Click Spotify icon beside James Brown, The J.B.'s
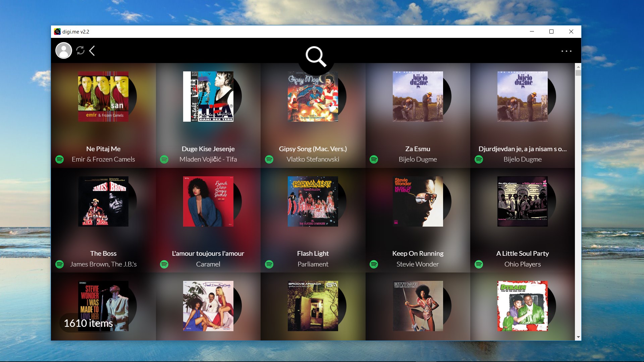 pos(60,264)
